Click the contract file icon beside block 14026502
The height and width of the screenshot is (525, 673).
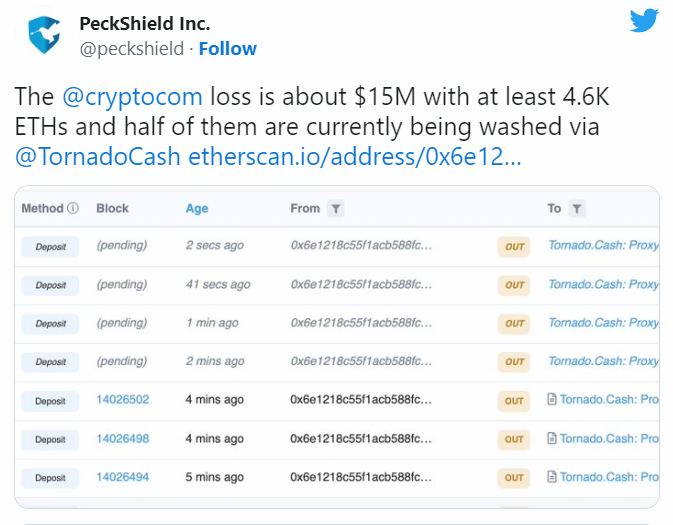point(552,400)
